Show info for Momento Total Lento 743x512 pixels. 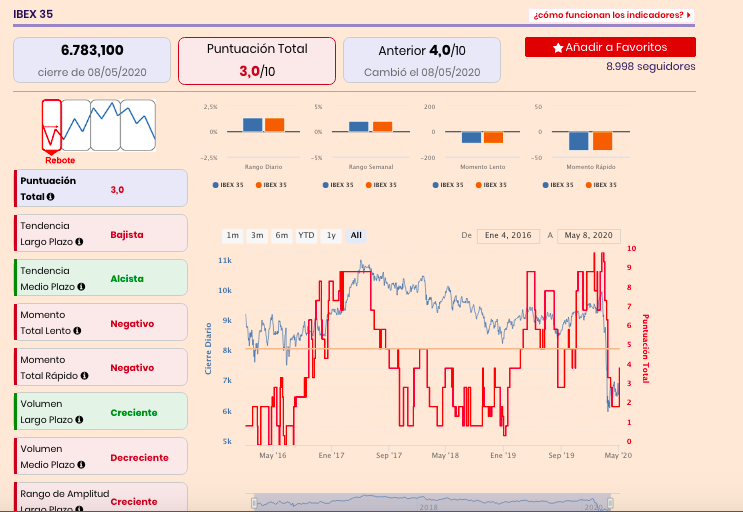click(x=77, y=331)
